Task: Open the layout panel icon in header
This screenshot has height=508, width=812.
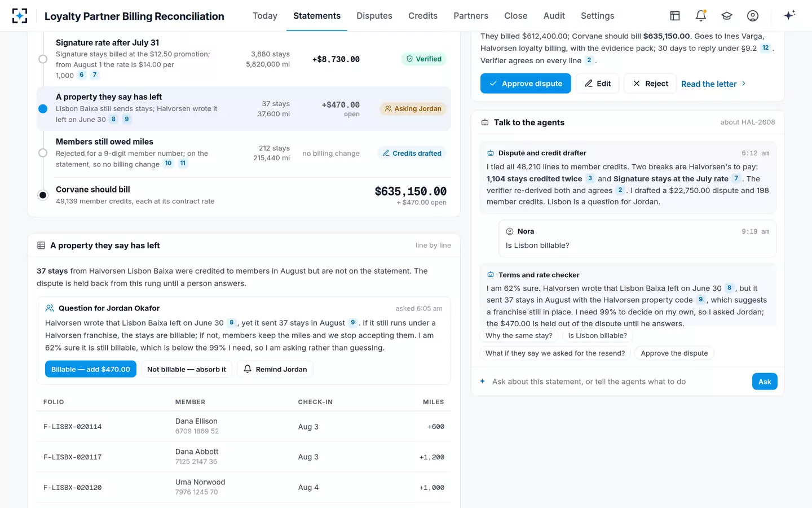Action: pos(675,16)
